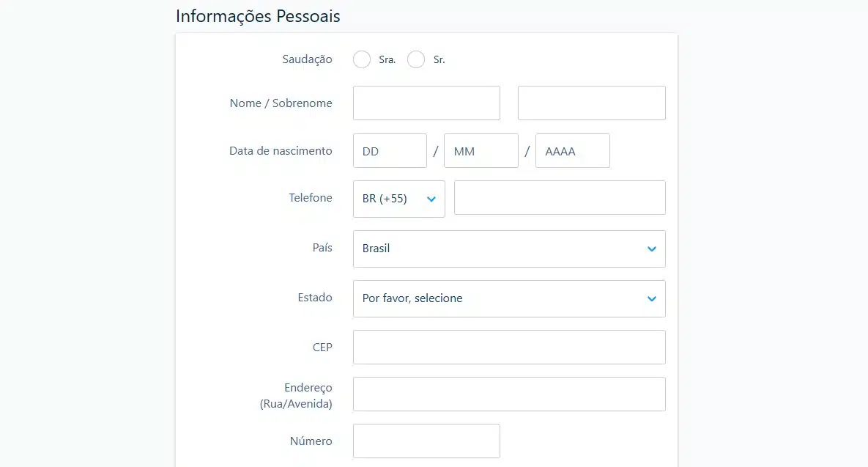
Task: Focus the DD day field
Action: [x=390, y=151]
